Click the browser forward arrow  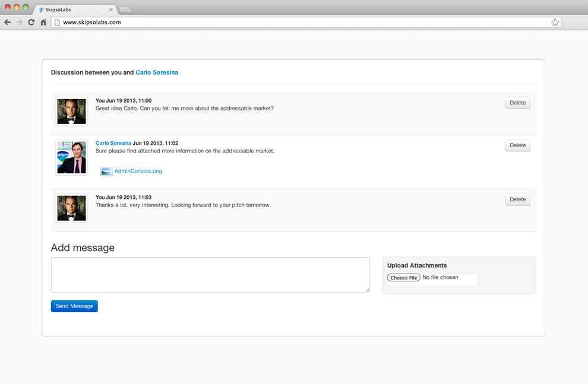tap(19, 22)
